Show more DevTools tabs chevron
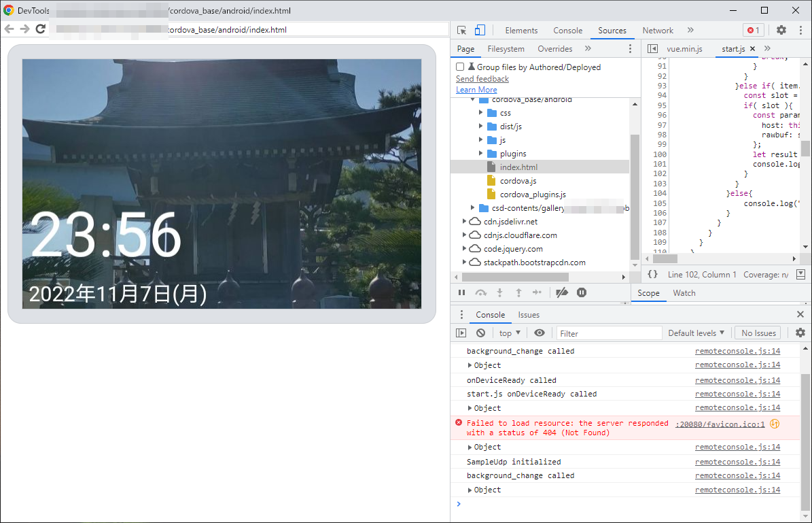Image resolution: width=812 pixels, height=523 pixels. click(x=690, y=30)
